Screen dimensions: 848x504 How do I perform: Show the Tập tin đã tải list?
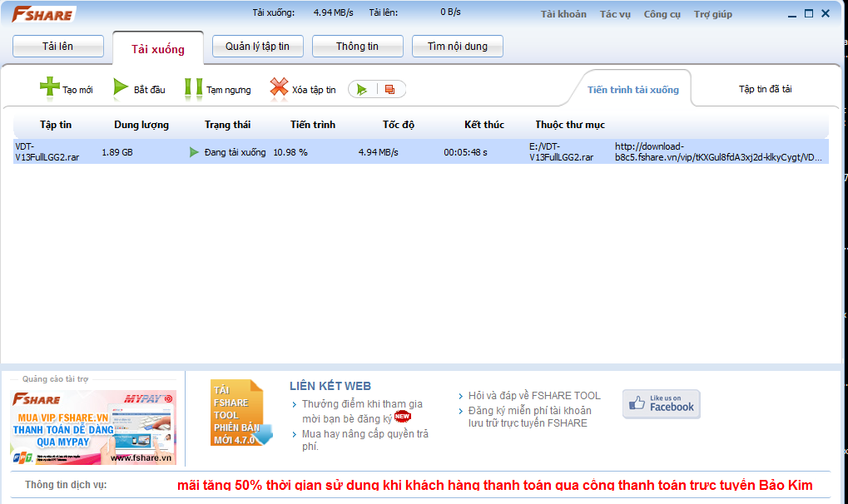click(x=765, y=89)
